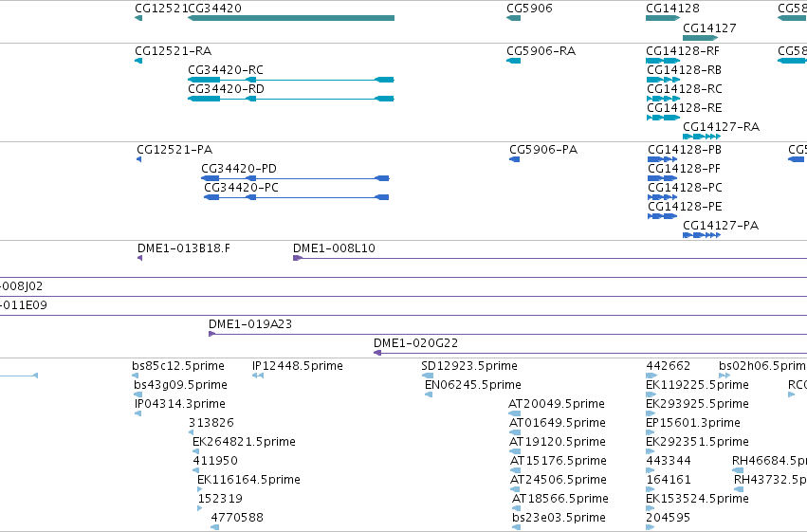Open EST label AT15176.5prime

[559, 461]
